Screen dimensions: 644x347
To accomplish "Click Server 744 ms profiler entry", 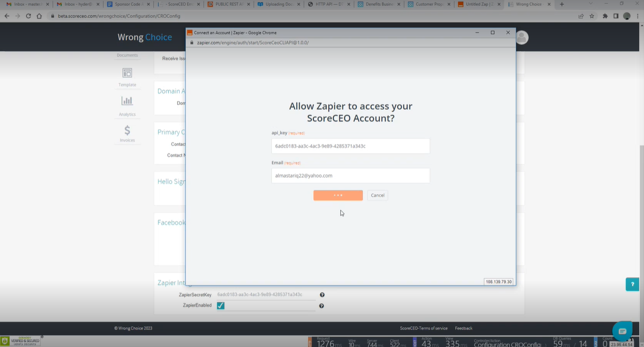I will click(x=375, y=342).
